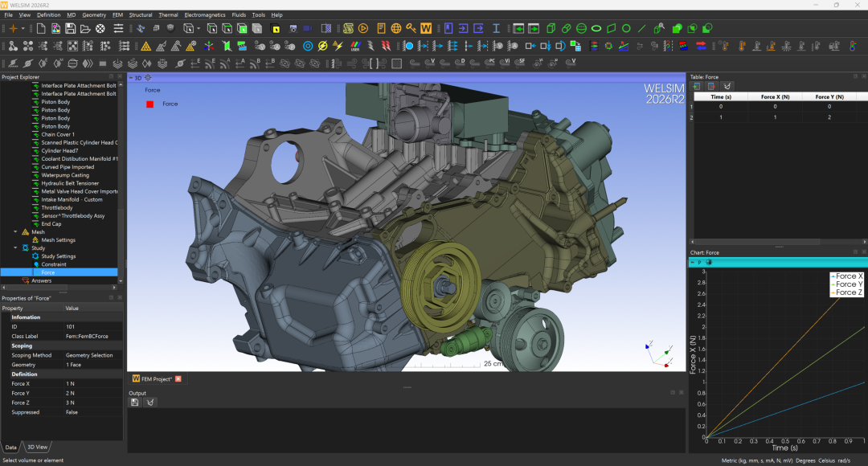Toggle the hatched transparency display icon
Image resolution: width=868 pixels, height=466 pixels.
326,28
